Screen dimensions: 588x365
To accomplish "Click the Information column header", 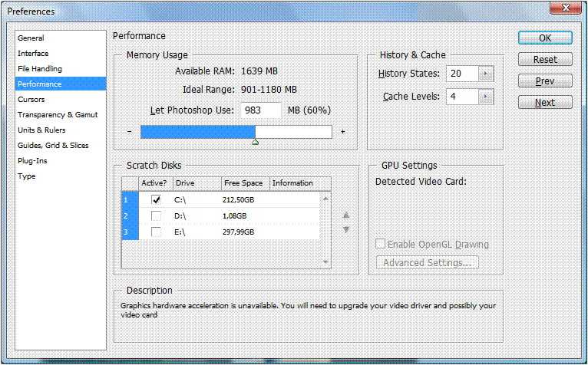I will [300, 183].
